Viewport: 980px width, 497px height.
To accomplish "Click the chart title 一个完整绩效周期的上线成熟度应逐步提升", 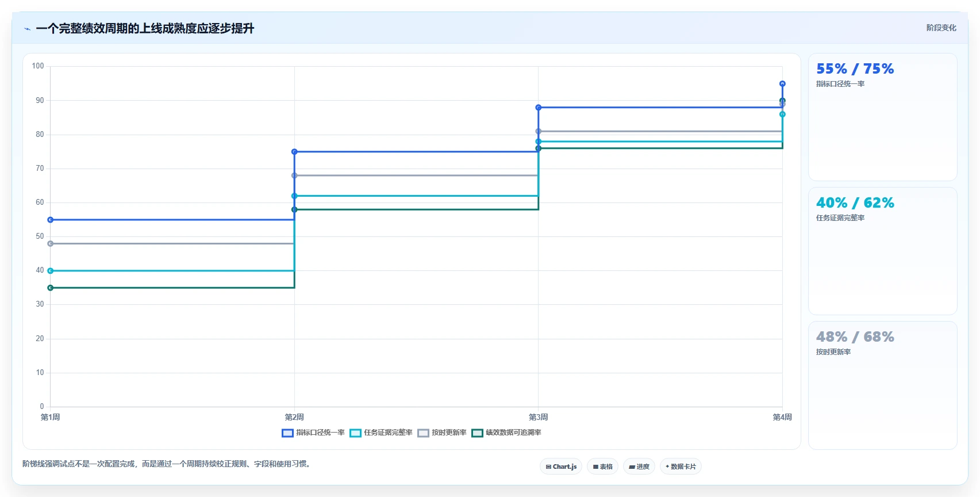I will 145,28.
